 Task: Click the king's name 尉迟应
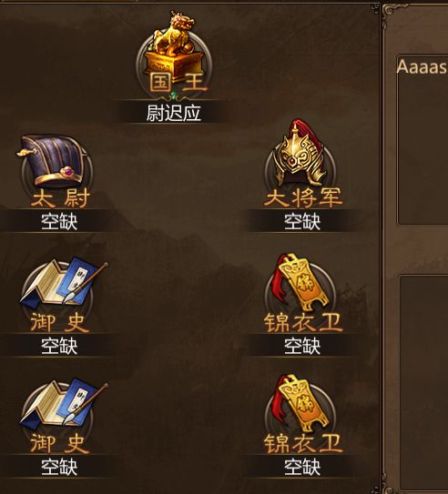tap(174, 113)
